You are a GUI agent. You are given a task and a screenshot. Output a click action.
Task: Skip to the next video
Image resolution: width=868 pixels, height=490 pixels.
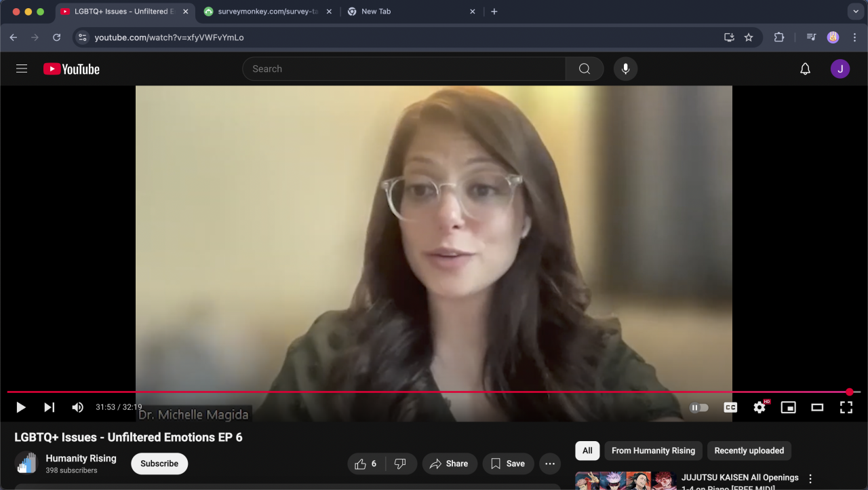49,407
